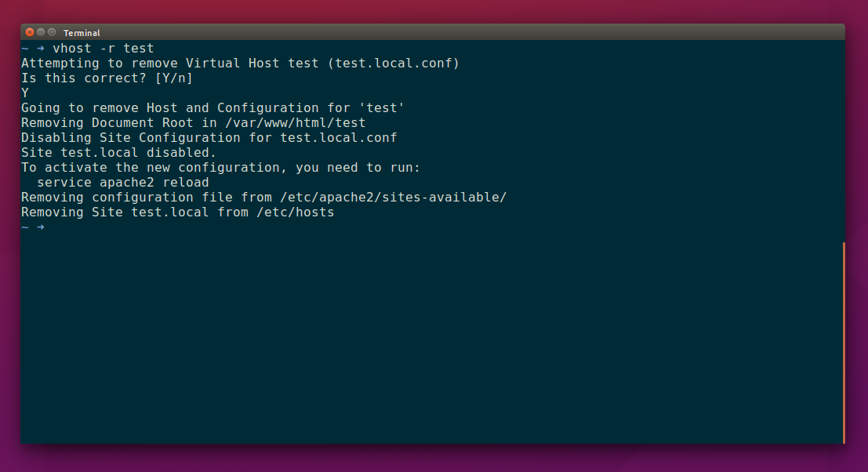The image size is (868, 472).
Task: Click the Y answer line
Action: (24, 93)
